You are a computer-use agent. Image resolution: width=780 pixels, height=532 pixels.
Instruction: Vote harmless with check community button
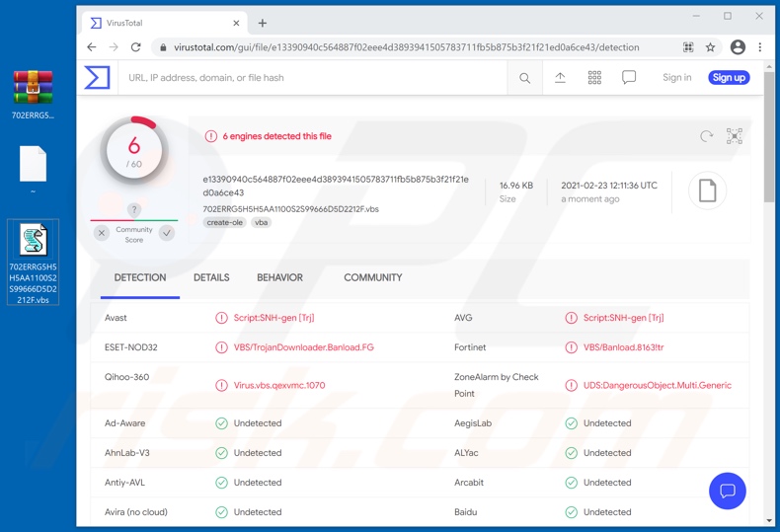tap(167, 233)
